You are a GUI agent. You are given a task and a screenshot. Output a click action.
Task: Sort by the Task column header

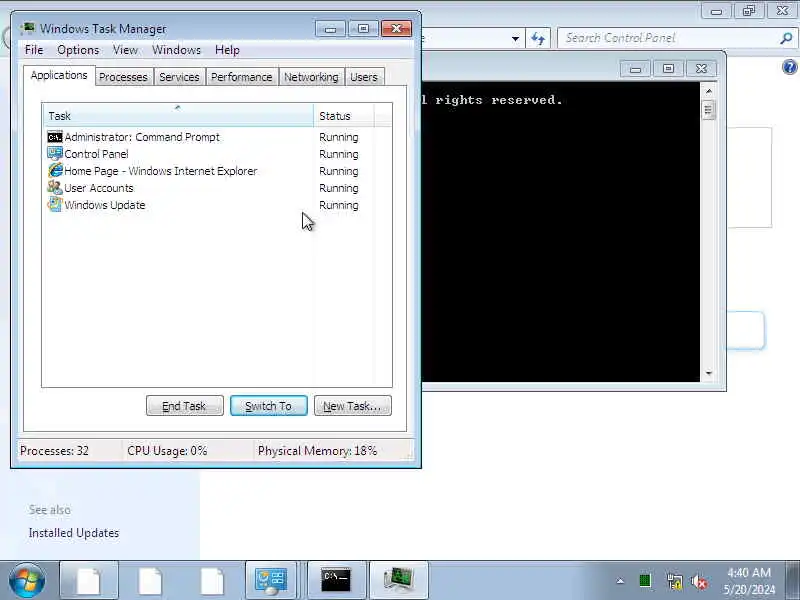tap(178, 115)
